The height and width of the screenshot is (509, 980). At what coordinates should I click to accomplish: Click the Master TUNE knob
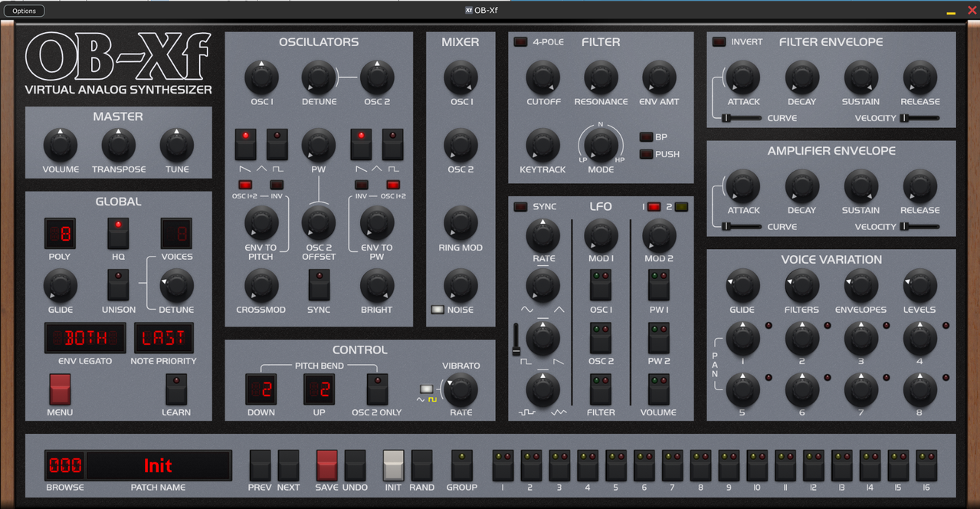pos(177,145)
